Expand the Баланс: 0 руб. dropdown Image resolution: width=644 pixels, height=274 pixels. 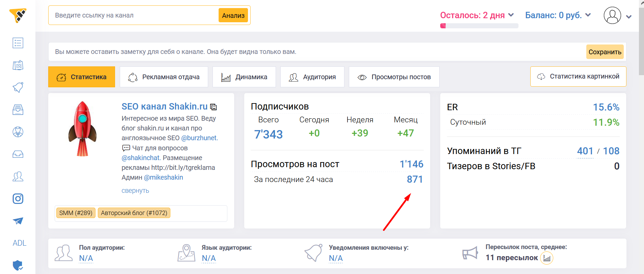coord(558,15)
